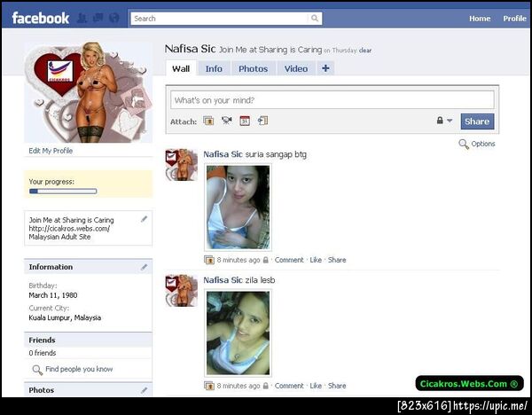Click the Your progress bar
The image size is (532, 415).
point(63,192)
